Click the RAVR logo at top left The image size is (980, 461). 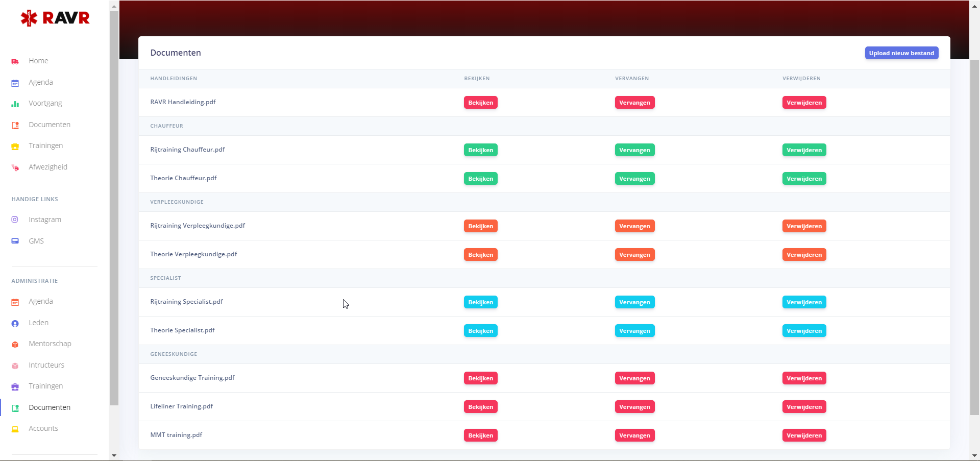(55, 18)
